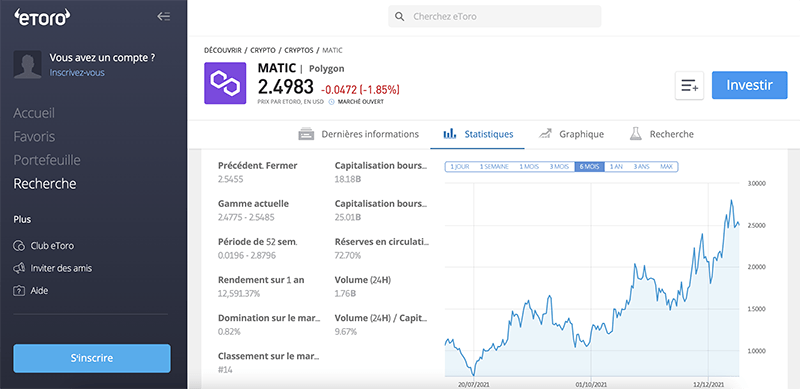This screenshot has height=389, width=800.
Task: Open the Graphique tab
Action: tap(571, 134)
